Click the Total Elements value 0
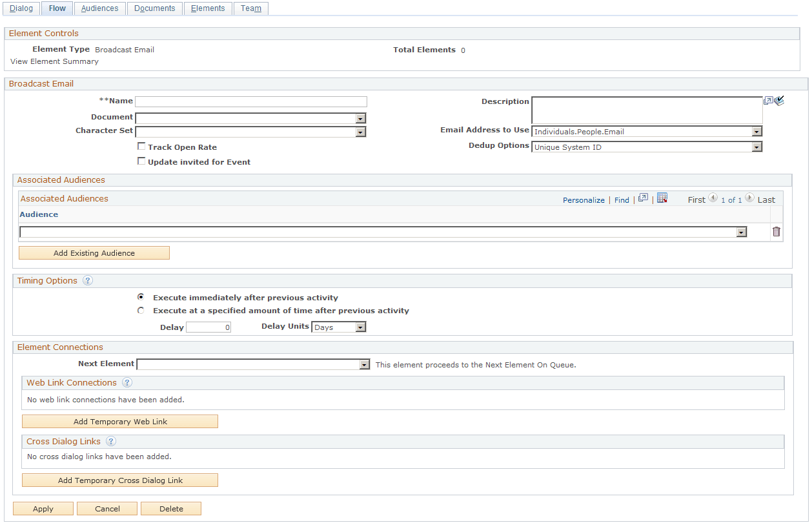Viewport: 812px width, 525px height. coord(463,50)
